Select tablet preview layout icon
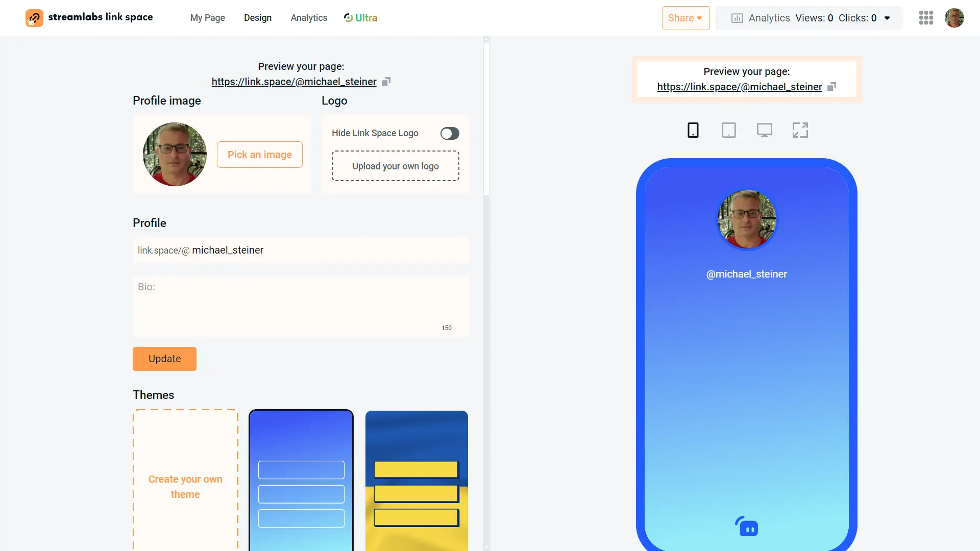The height and width of the screenshot is (551, 980). (728, 130)
